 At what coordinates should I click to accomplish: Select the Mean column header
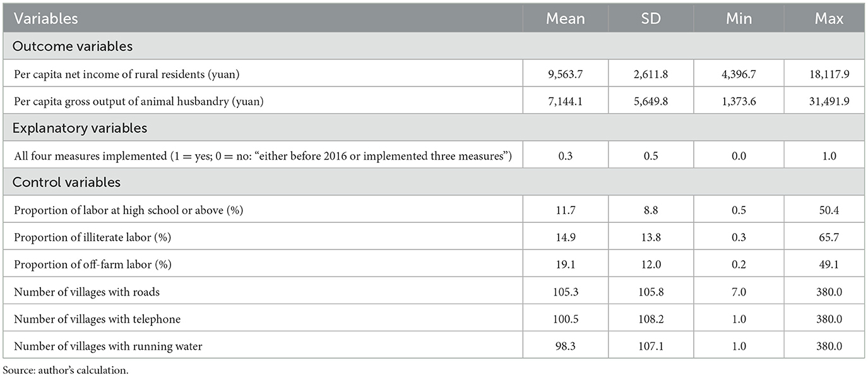566,19
